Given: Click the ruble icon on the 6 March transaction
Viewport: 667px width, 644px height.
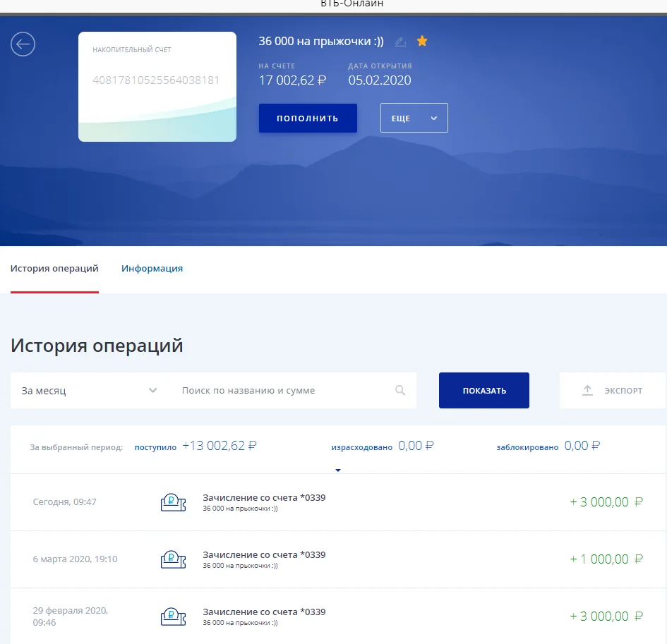Looking at the screenshot, I should (x=173, y=559).
